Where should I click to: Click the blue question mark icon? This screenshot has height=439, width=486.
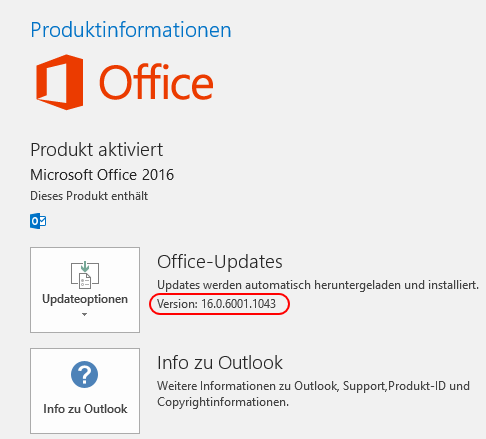pyautogui.click(x=85, y=374)
